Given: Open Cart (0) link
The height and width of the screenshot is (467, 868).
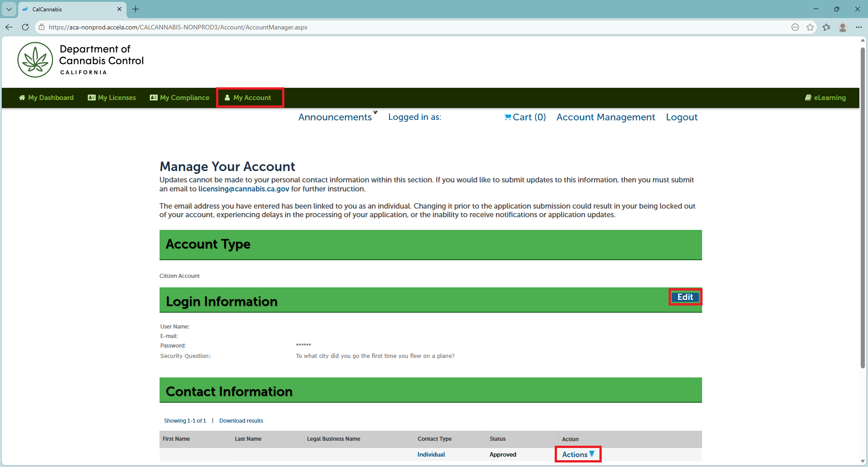Looking at the screenshot, I should (525, 117).
